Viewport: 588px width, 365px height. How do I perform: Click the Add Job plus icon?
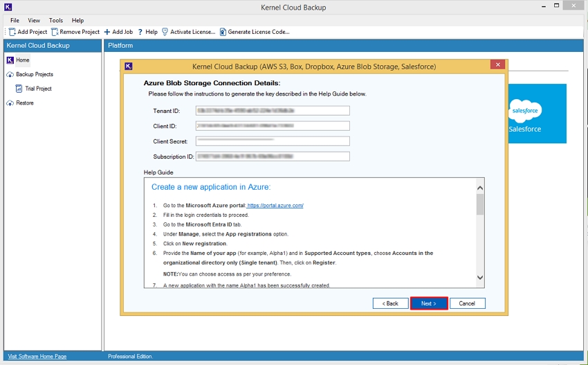pos(107,32)
